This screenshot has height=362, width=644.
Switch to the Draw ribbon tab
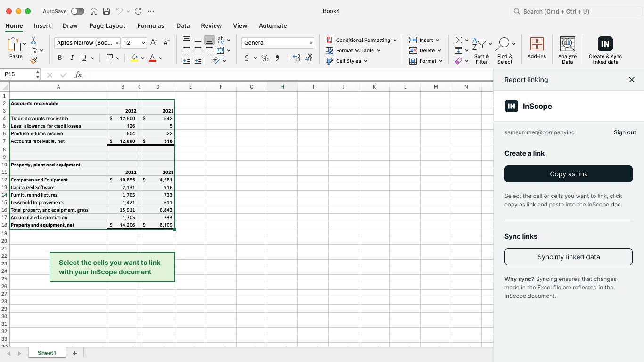[x=70, y=26]
